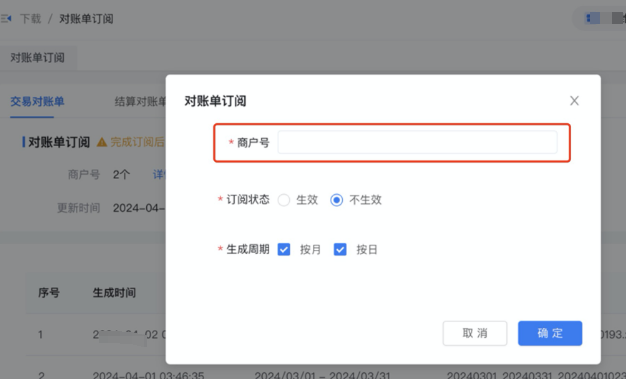Screen dimensions: 626x379
Task: Uncheck the 按月 checkbox
Action: [x=284, y=250]
